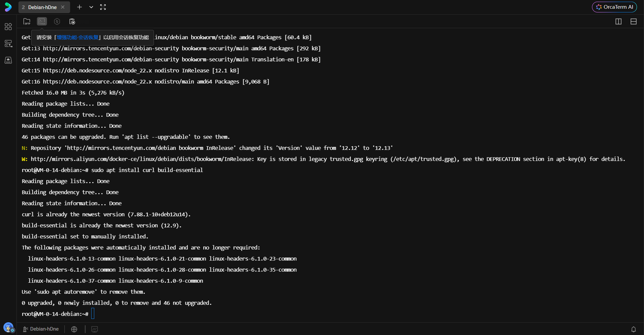Toggle vertical split pane layout
The image size is (644, 335).
[619, 21]
